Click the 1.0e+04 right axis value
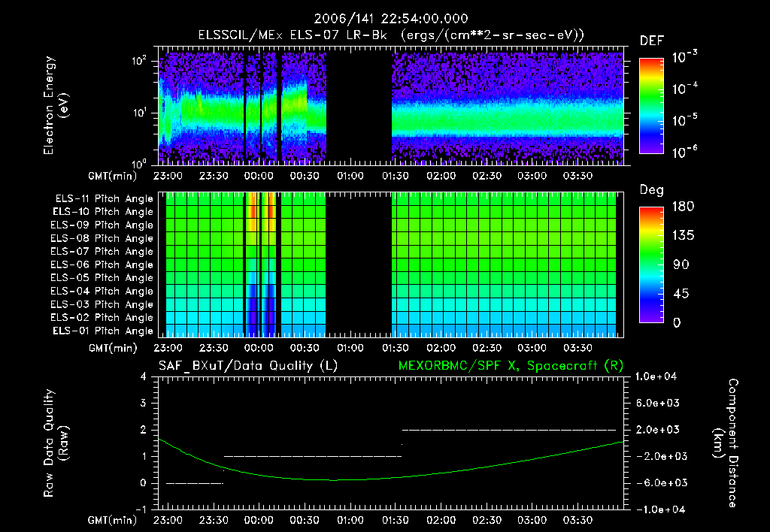Image resolution: width=770 pixels, height=532 pixels. (x=656, y=376)
